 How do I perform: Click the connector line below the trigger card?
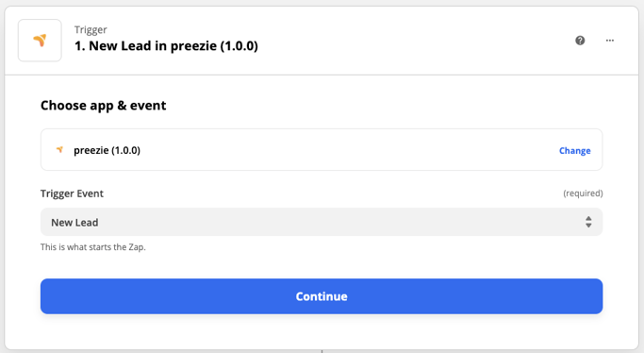[322, 351]
